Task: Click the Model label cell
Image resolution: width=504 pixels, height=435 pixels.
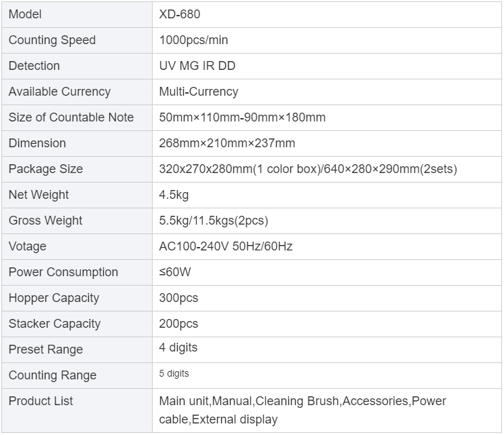Action: click(77, 14)
